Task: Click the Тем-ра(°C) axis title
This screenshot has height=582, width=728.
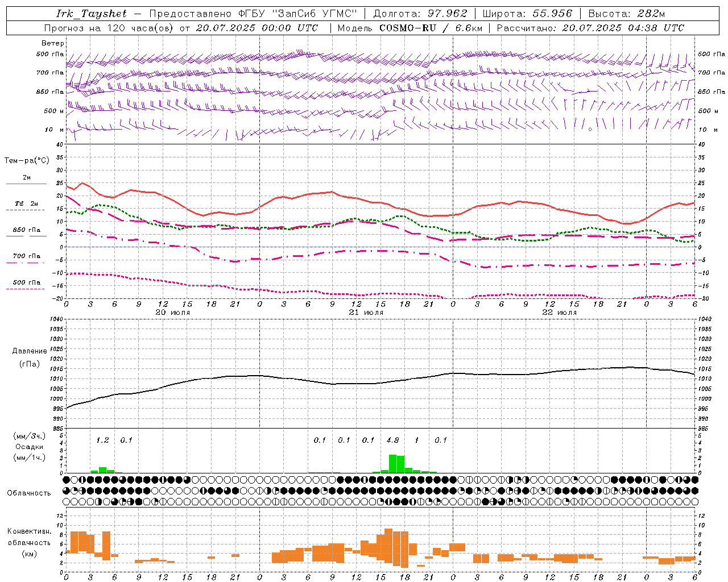Action: [x=27, y=161]
